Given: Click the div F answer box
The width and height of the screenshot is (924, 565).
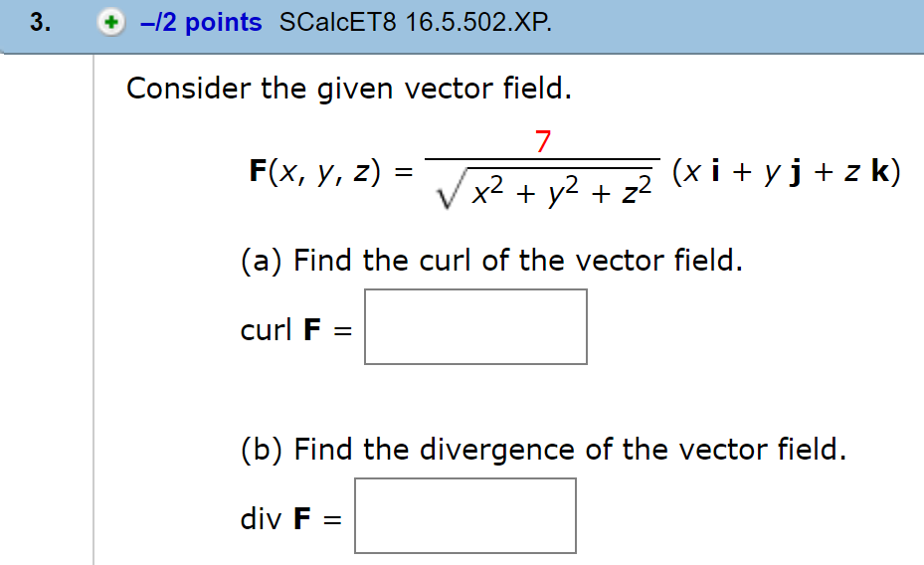Looking at the screenshot, I should [464, 515].
